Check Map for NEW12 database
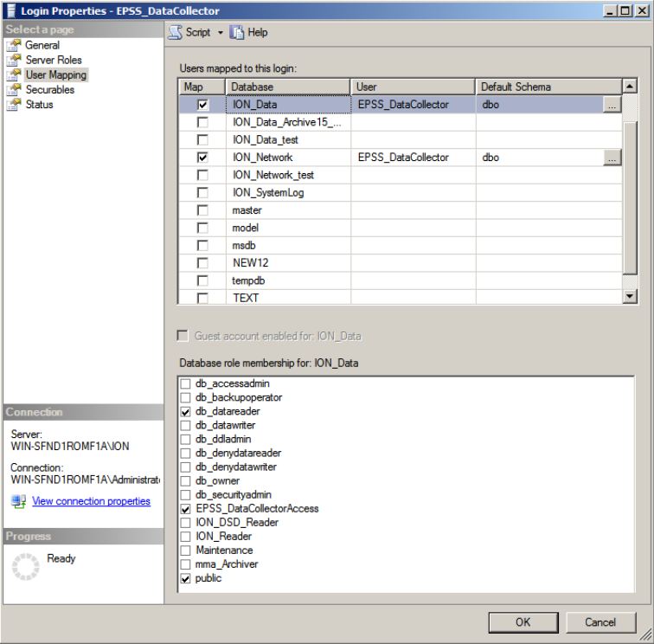The width and height of the screenshot is (654, 644). 202,263
